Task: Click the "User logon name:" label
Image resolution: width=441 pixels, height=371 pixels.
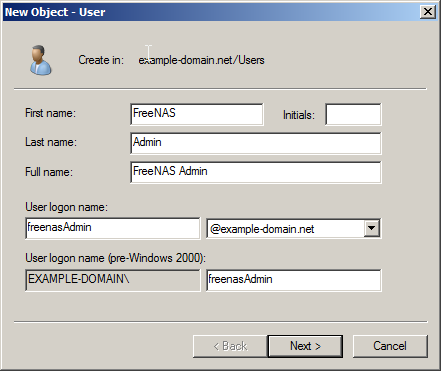Action: point(66,207)
